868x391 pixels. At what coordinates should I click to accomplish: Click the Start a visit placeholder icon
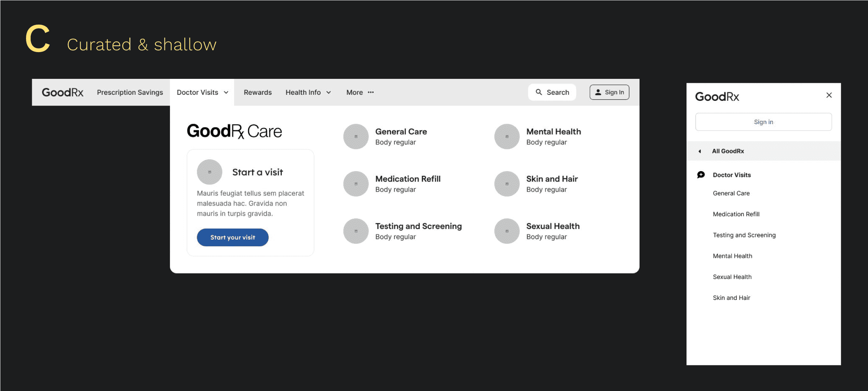(209, 172)
